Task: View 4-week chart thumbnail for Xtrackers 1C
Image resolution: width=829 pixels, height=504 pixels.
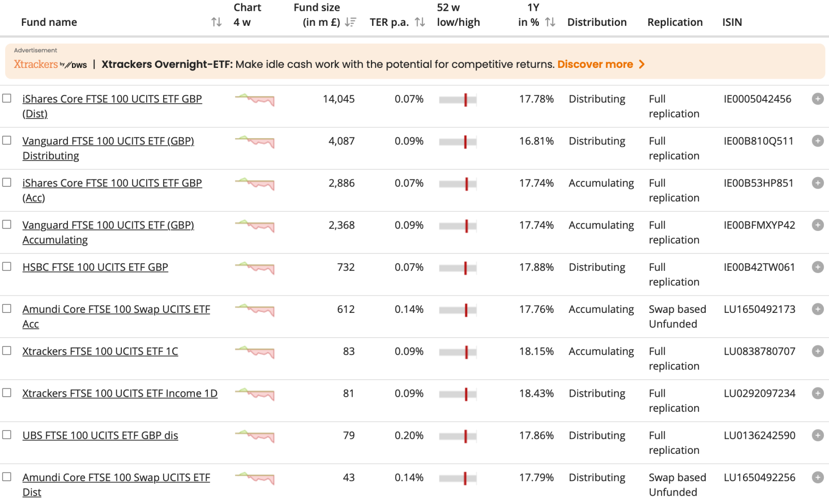Action: (254, 352)
